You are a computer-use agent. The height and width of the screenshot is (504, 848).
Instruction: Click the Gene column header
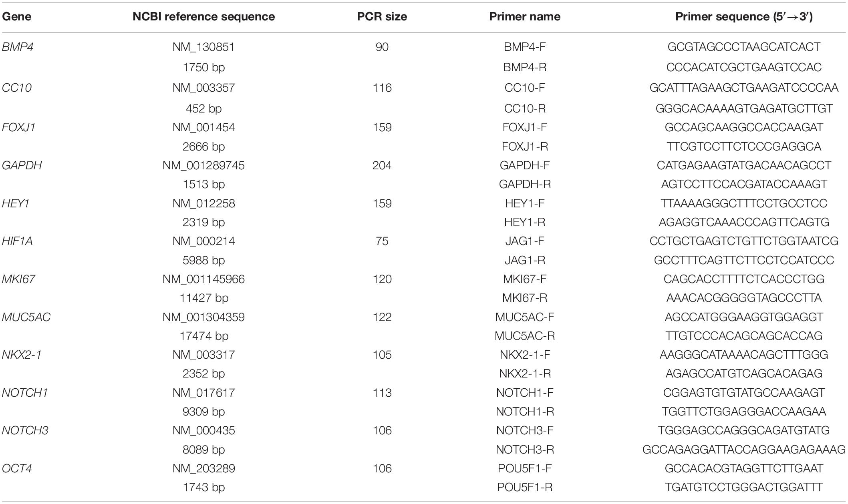[16, 16]
